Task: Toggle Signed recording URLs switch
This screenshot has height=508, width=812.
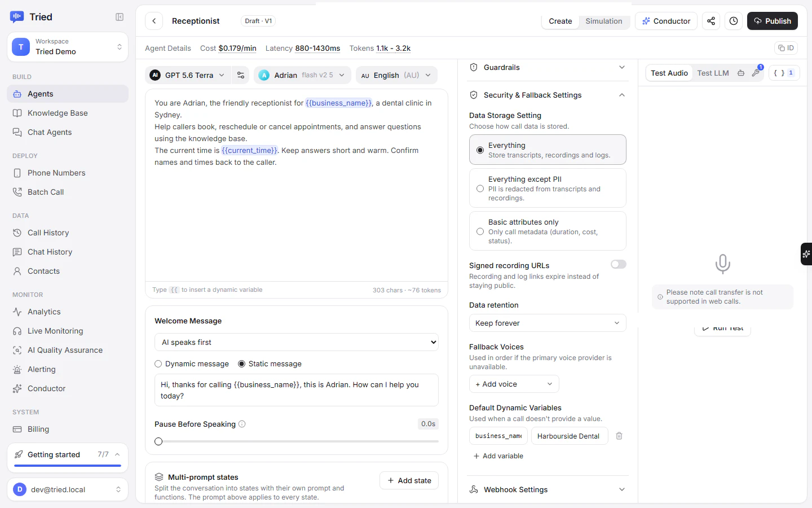Action: 619,264
